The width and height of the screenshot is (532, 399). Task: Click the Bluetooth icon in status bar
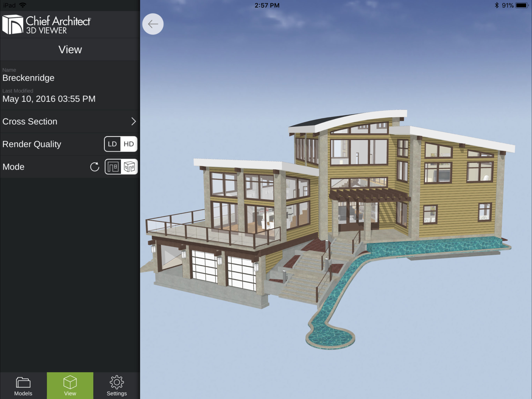coord(497,5)
